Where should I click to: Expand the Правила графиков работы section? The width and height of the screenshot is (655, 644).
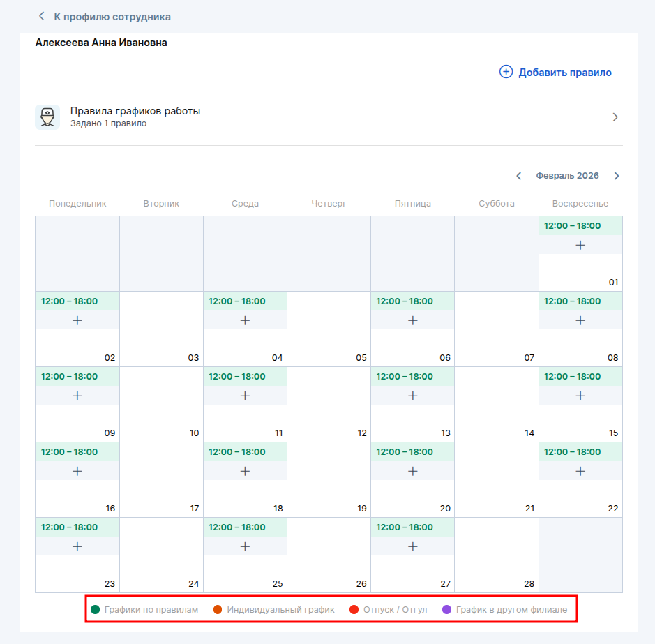[x=615, y=117]
